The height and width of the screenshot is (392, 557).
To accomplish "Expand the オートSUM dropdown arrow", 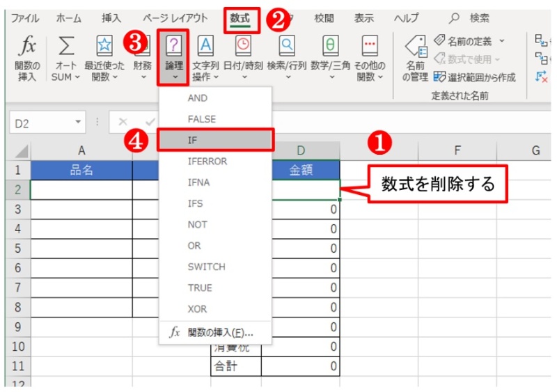I will pos(77,77).
